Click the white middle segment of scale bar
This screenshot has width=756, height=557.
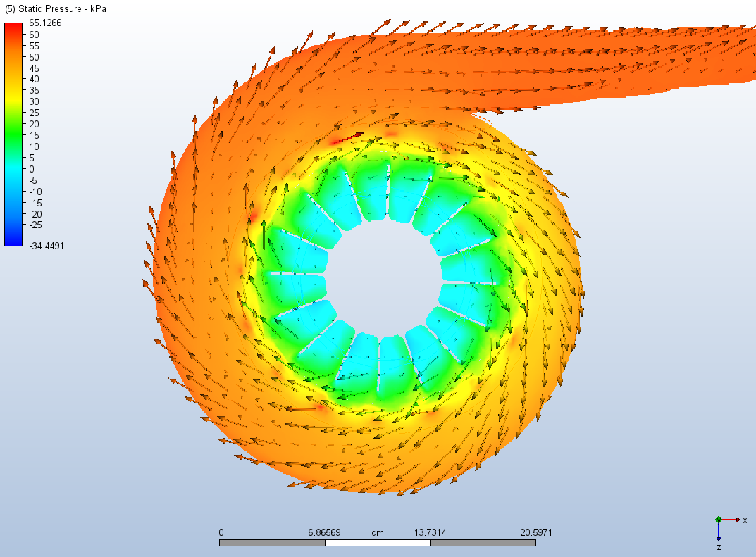pyautogui.click(x=377, y=543)
